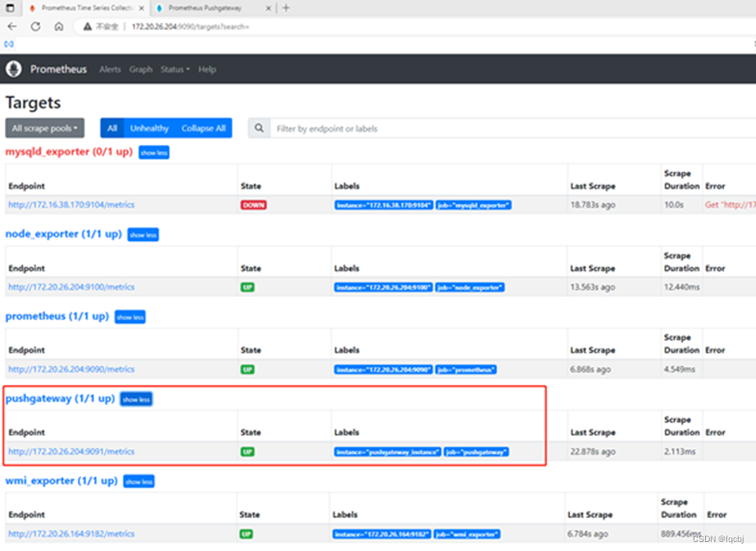The height and width of the screenshot is (551, 756).
Task: Click the job="wmi_exporter" label badge
Action: [468, 534]
